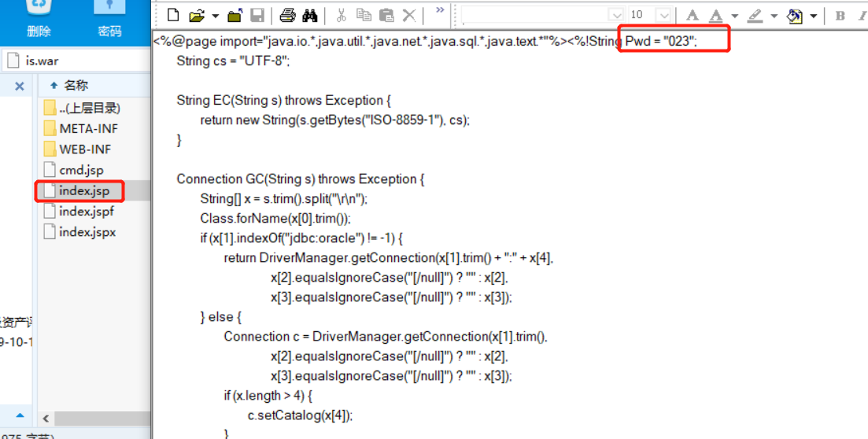Copy selection with the copy icon
868x439 pixels.
(364, 15)
